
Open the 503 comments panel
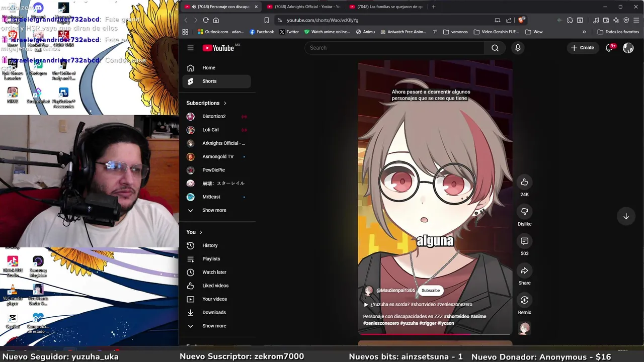[x=524, y=241]
